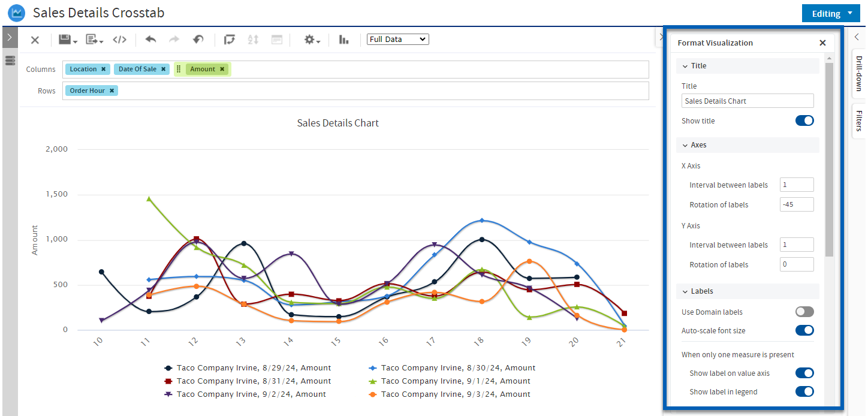Open the Filters side tab
The width and height of the screenshot is (868, 416).
click(858, 120)
